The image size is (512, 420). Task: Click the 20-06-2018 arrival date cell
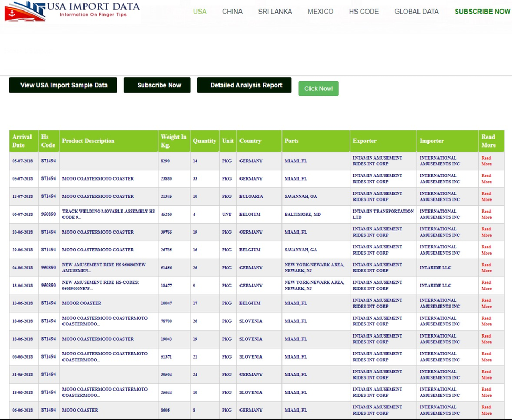(x=23, y=232)
